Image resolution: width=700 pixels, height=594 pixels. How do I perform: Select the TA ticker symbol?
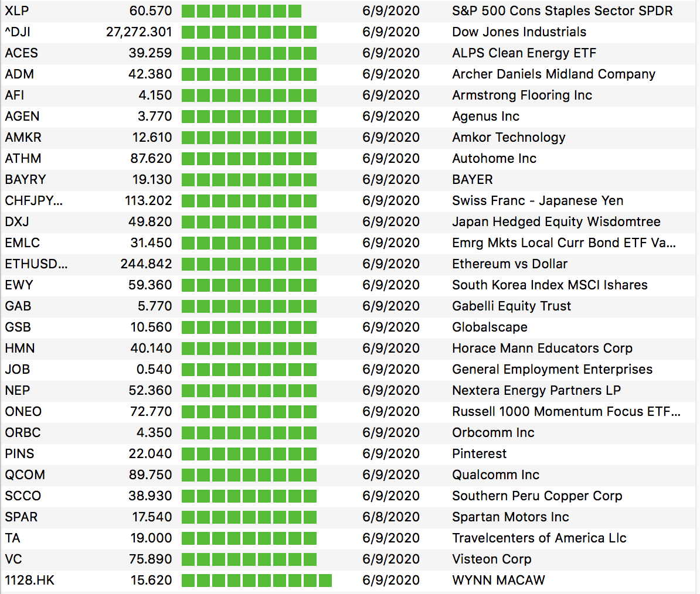(12, 538)
